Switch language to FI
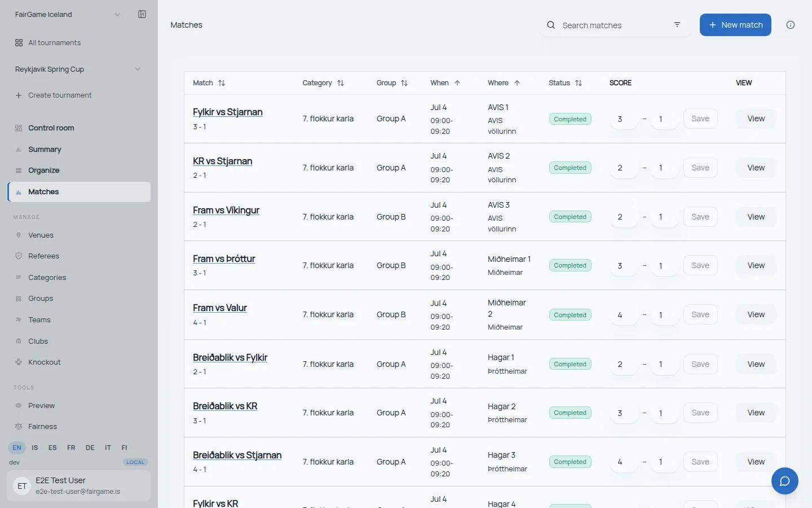This screenshot has height=508, width=812. (x=125, y=448)
